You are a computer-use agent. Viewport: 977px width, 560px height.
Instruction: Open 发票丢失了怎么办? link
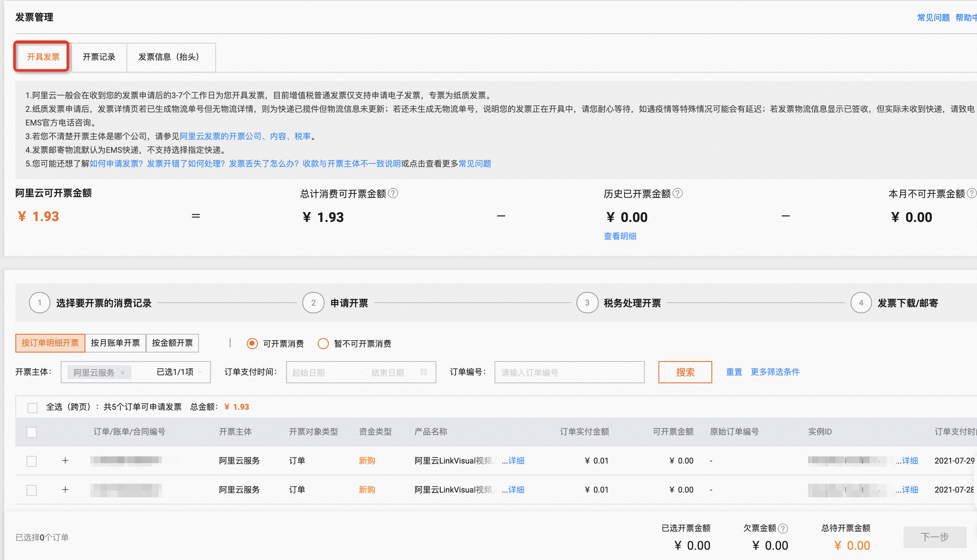(264, 163)
